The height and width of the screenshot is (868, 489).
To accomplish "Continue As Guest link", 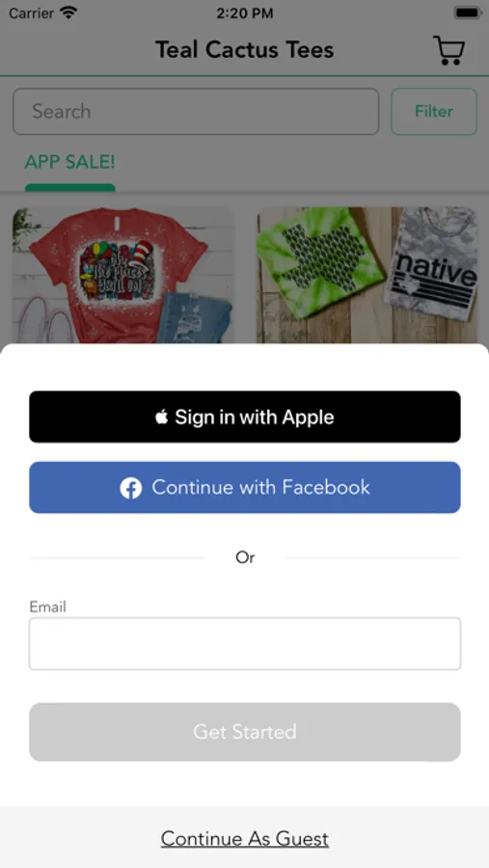I will [x=245, y=839].
